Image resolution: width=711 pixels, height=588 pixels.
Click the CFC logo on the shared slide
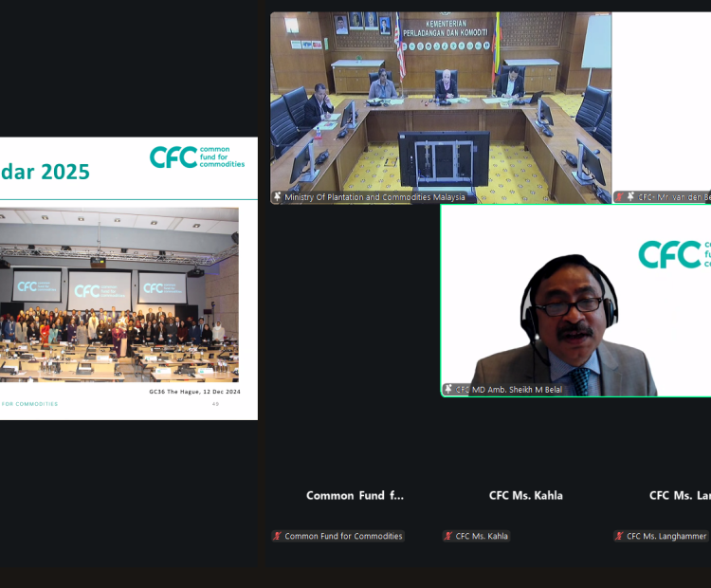(197, 156)
